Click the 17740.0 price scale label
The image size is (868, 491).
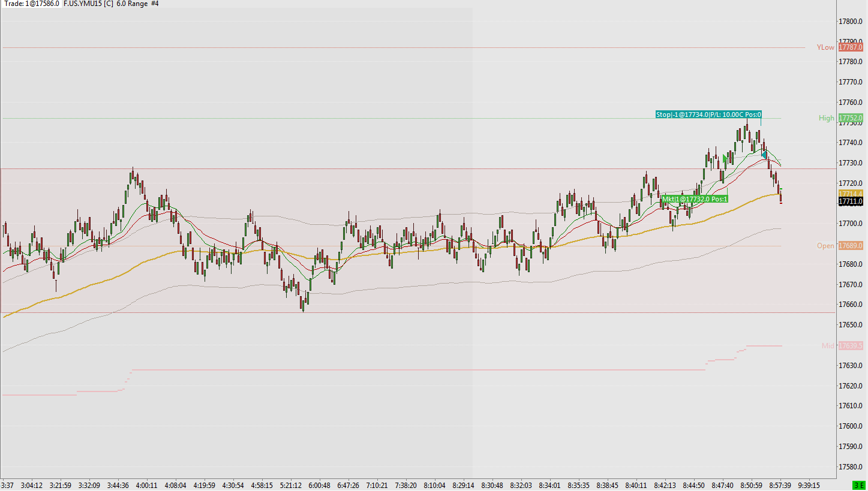click(x=851, y=143)
